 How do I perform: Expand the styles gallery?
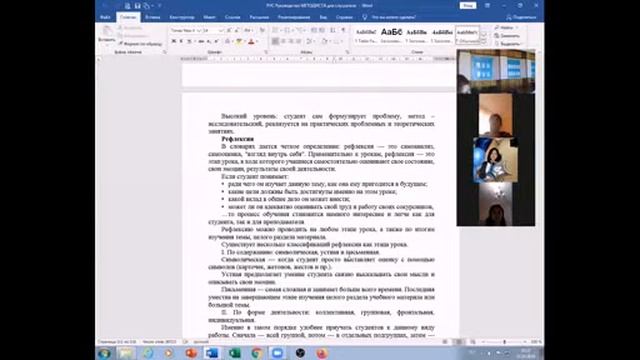coord(484,42)
